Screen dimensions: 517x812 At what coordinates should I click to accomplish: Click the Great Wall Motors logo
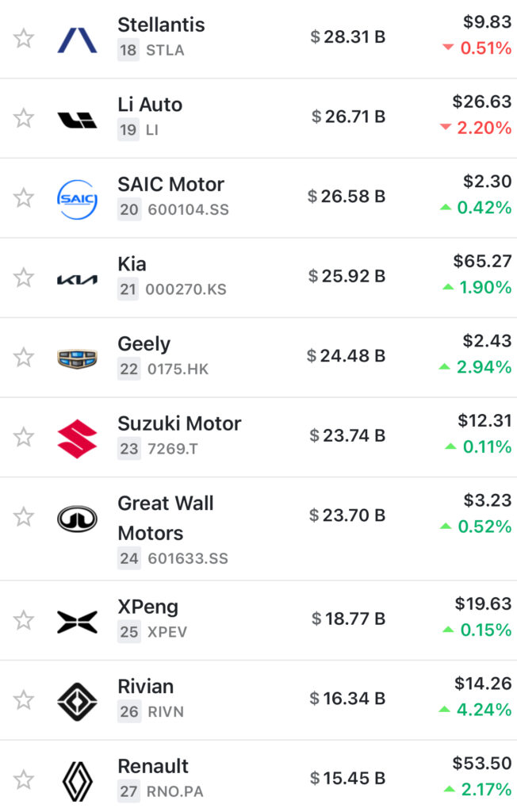(77, 519)
